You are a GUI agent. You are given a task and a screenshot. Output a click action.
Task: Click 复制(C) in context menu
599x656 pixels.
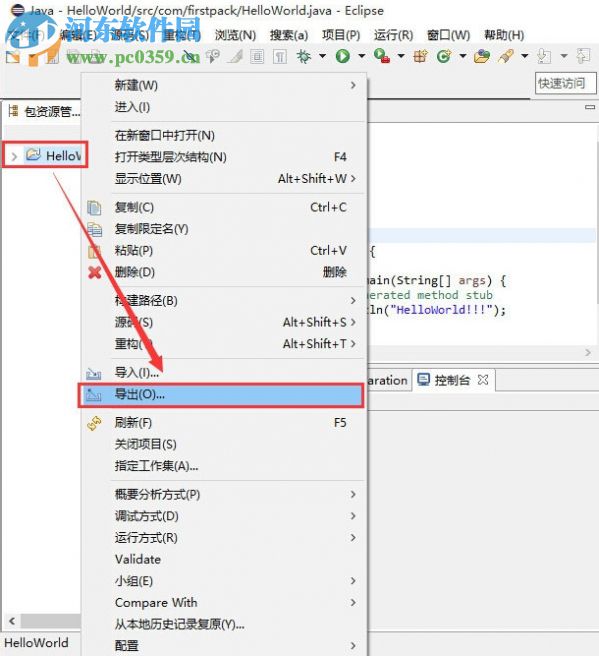pos(224,207)
